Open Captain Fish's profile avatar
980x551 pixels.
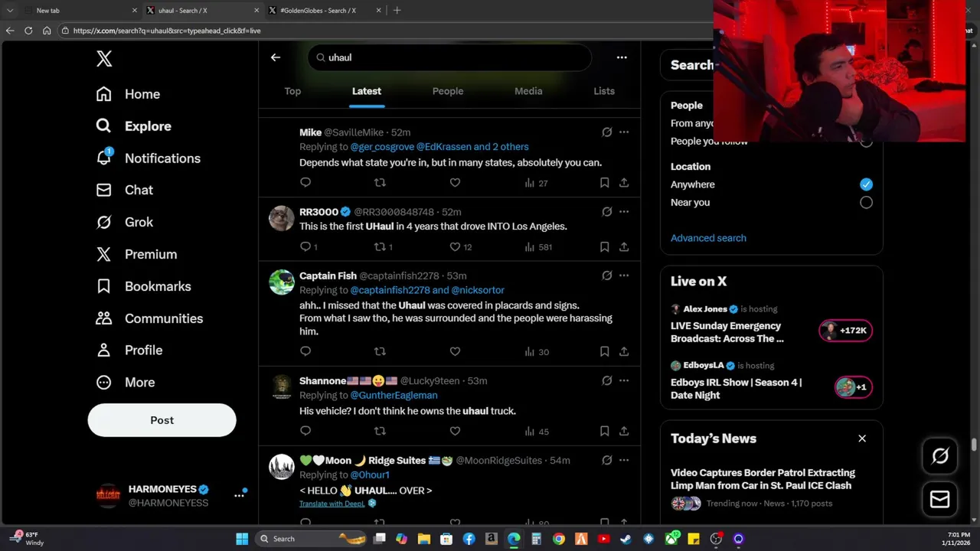[x=282, y=282]
